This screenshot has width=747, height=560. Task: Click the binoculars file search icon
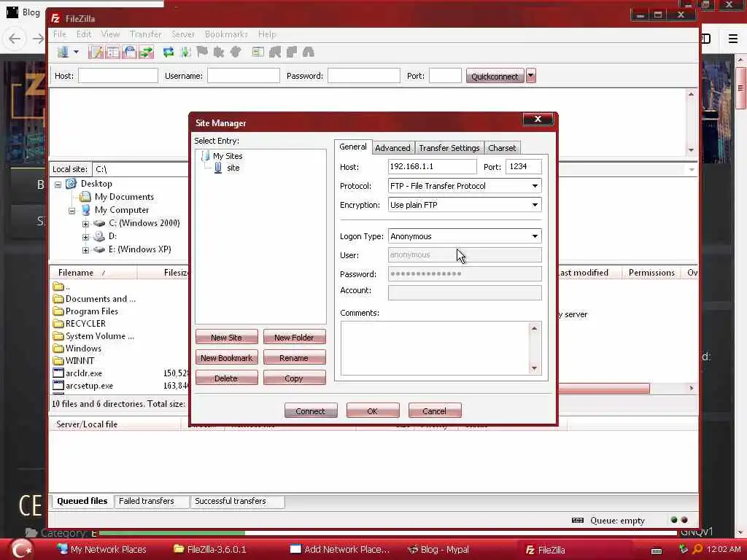[309, 52]
